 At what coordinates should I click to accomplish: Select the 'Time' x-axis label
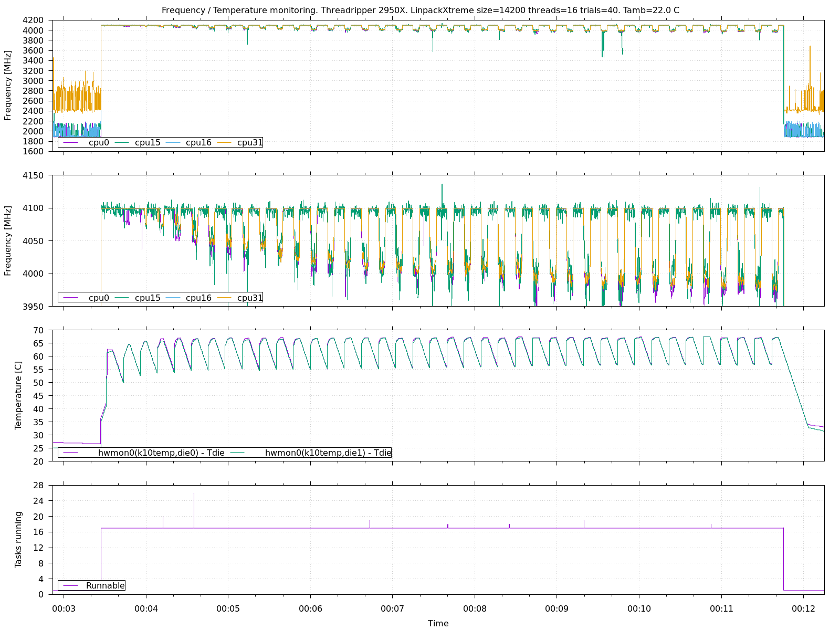click(438, 623)
